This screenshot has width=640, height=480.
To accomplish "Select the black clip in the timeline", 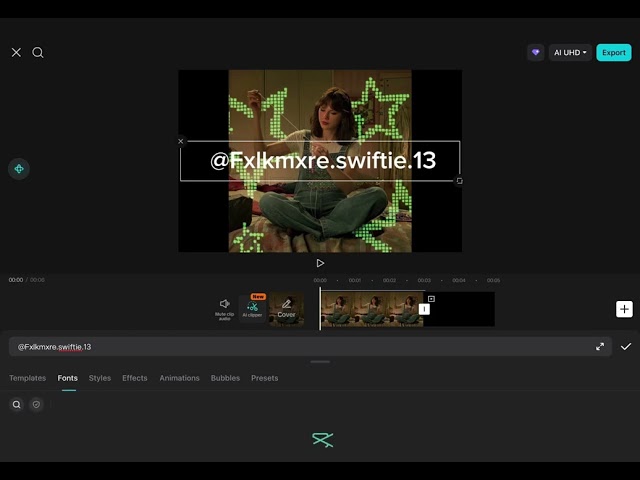I will click(462, 309).
